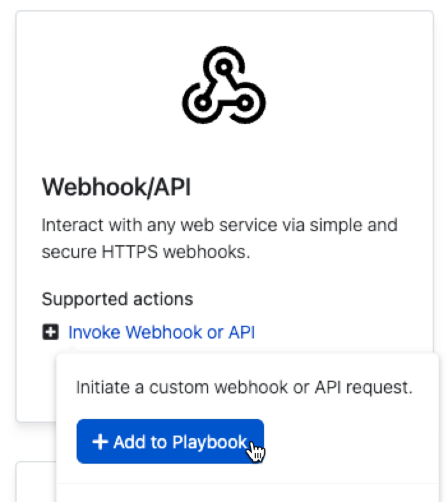Select the partially visible card below Webhook/API

point(36,482)
